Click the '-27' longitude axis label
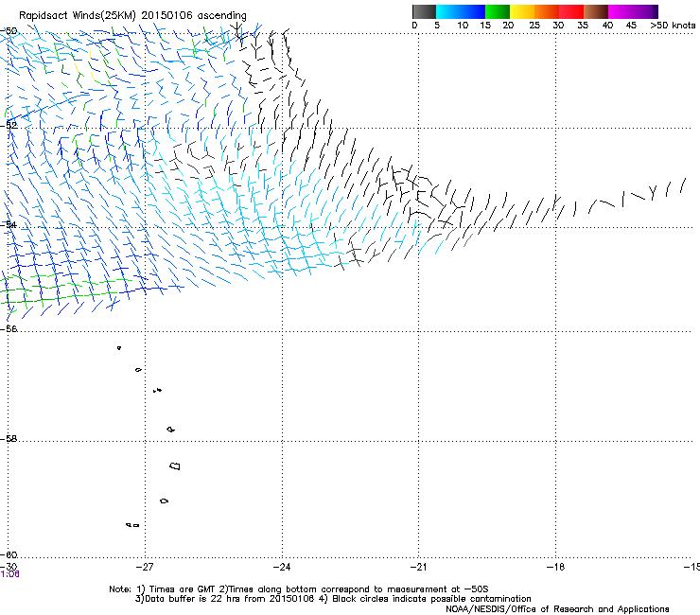This screenshot has height=615, width=700. point(145,567)
